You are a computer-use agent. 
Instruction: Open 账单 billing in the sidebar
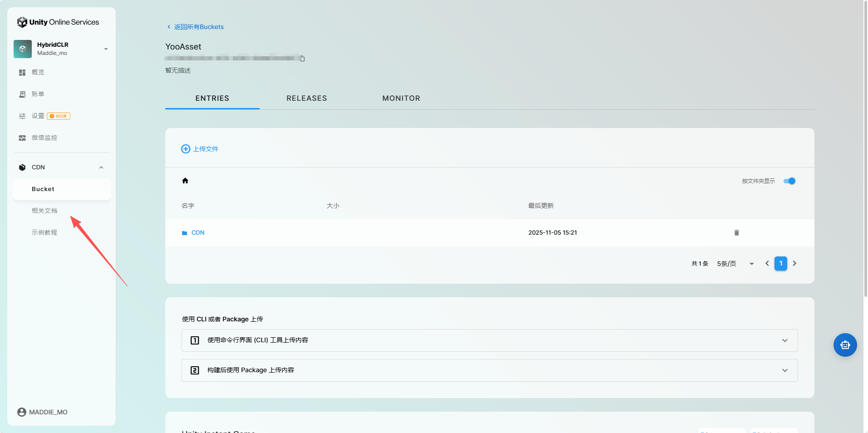coord(38,94)
